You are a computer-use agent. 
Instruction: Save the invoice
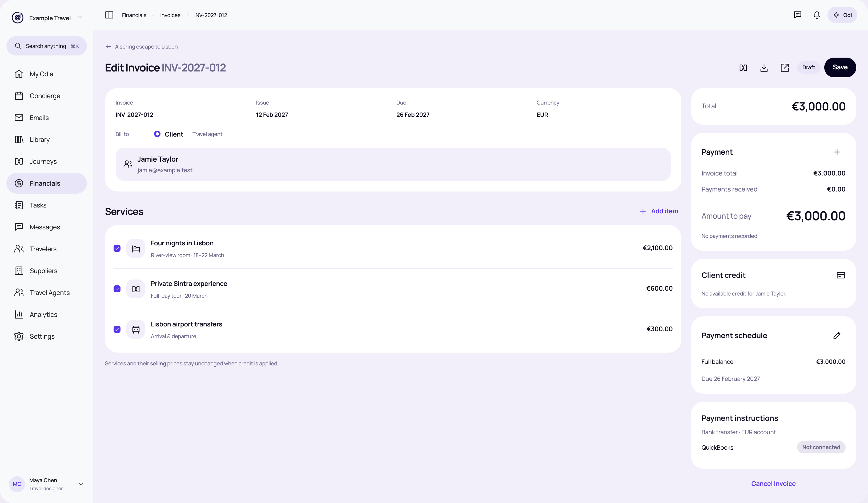click(840, 67)
